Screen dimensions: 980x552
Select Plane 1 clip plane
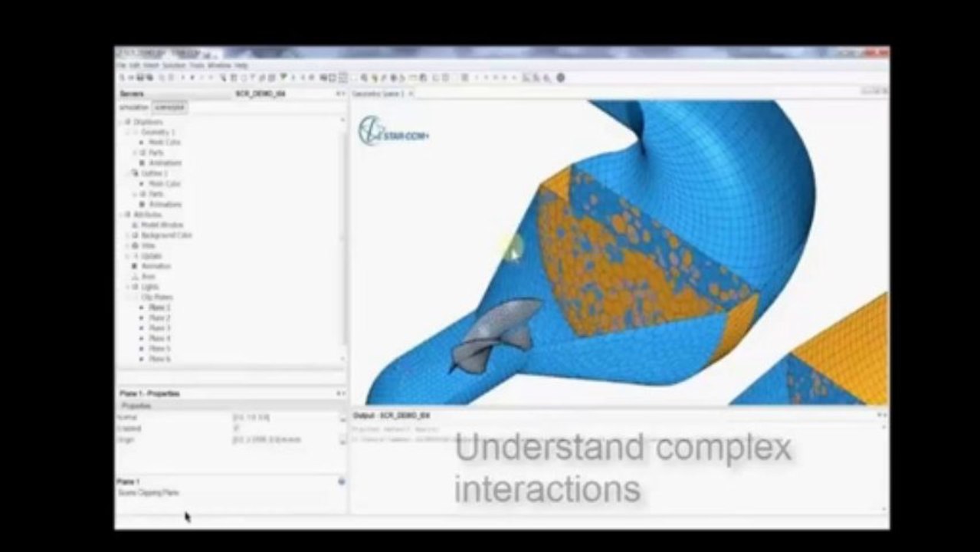[x=159, y=307]
